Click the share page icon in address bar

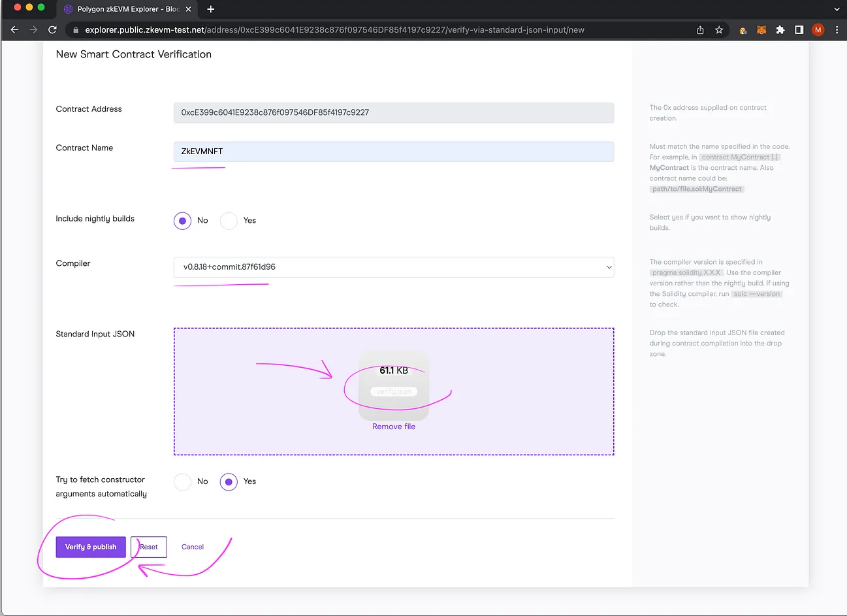pyautogui.click(x=700, y=30)
